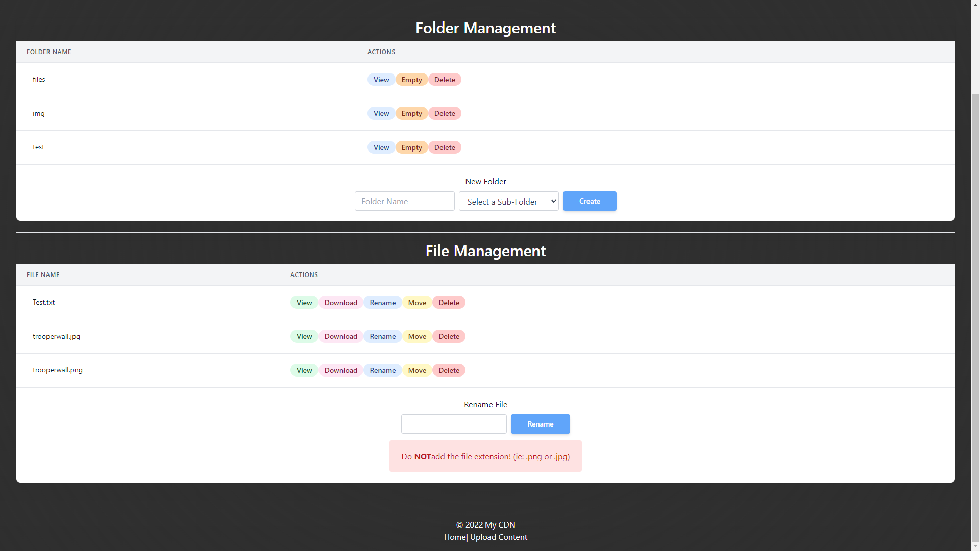Open the Upload Content footer link

(x=498, y=537)
